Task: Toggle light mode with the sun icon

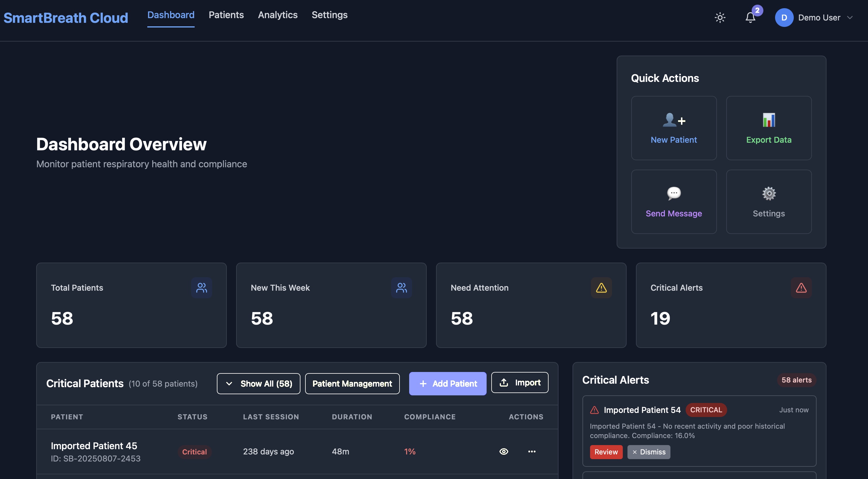Action: pos(720,18)
